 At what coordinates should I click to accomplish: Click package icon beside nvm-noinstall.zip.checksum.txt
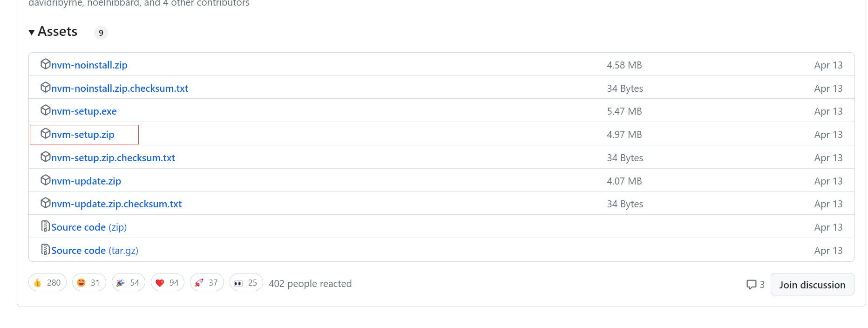(45, 88)
